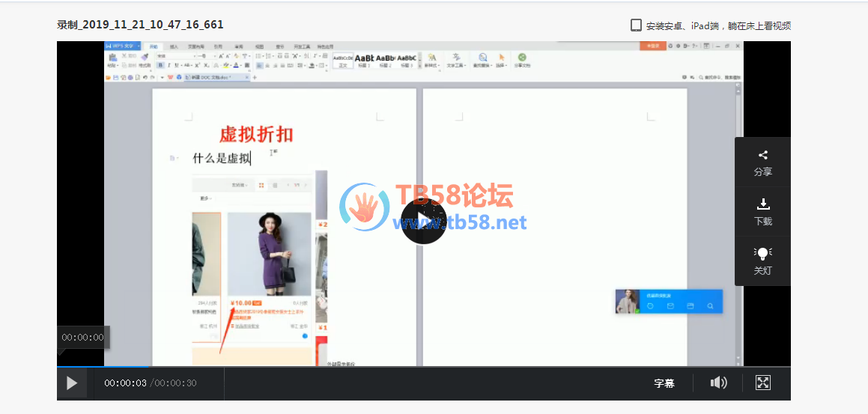Click the purple dress product image

click(269, 255)
